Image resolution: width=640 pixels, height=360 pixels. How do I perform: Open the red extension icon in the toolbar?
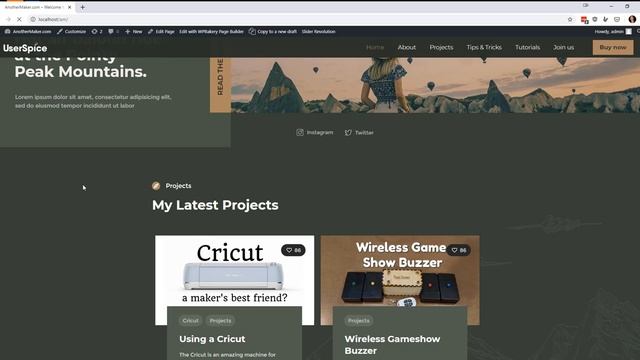pyautogui.click(x=584, y=20)
